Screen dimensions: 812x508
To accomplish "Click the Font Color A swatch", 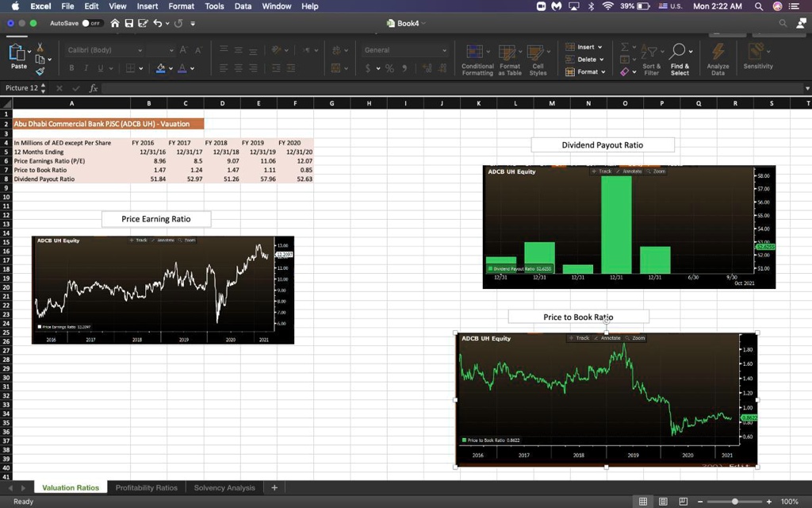I will 182,68.
